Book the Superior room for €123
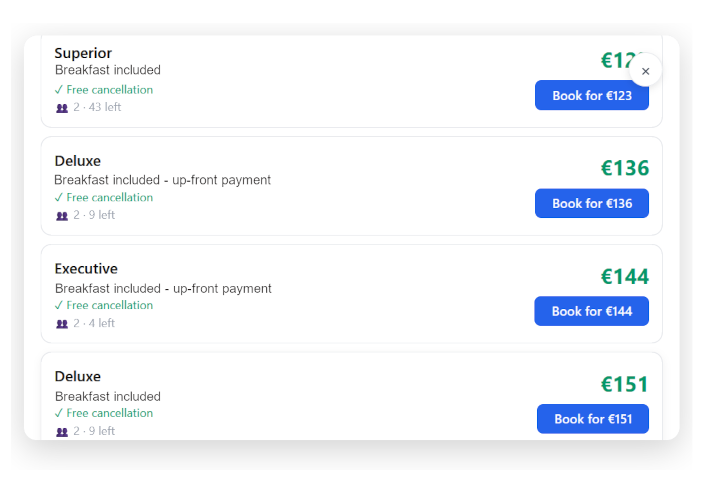 591,96
